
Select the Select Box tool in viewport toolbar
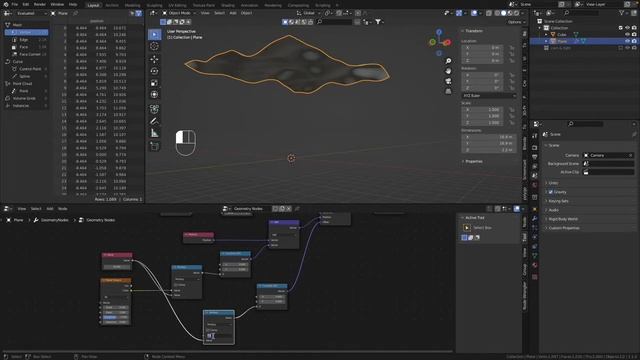(154, 34)
